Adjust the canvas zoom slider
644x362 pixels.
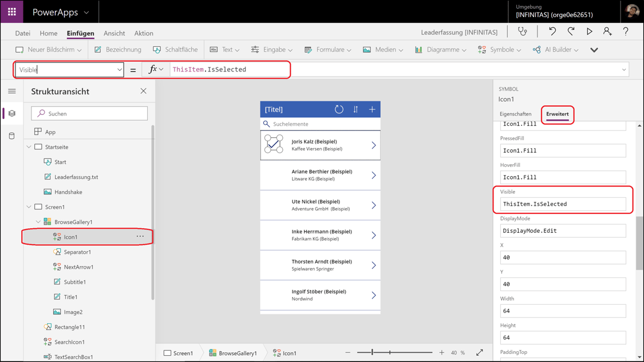coord(372,352)
